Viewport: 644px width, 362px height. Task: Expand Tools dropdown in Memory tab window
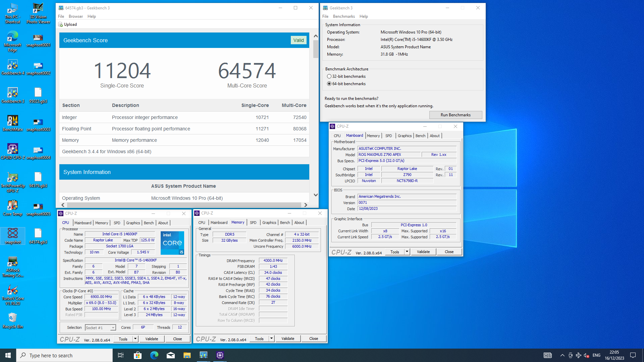pyautogui.click(x=271, y=339)
